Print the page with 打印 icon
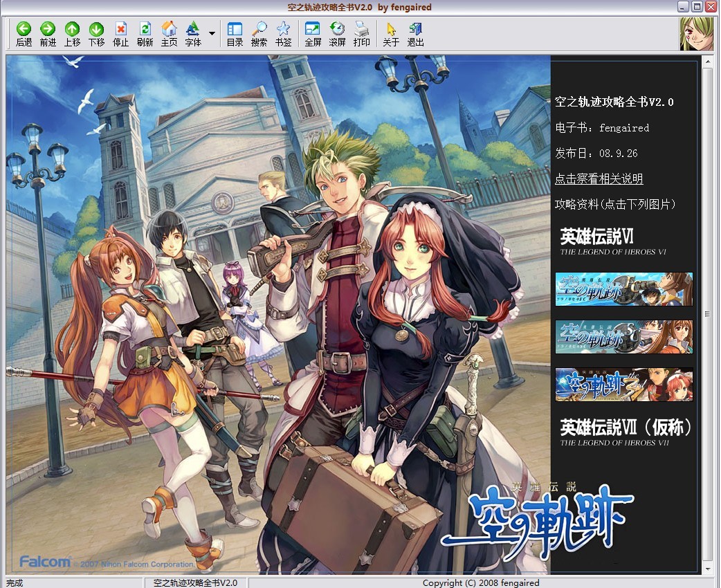The height and width of the screenshot is (588, 721). (x=362, y=34)
